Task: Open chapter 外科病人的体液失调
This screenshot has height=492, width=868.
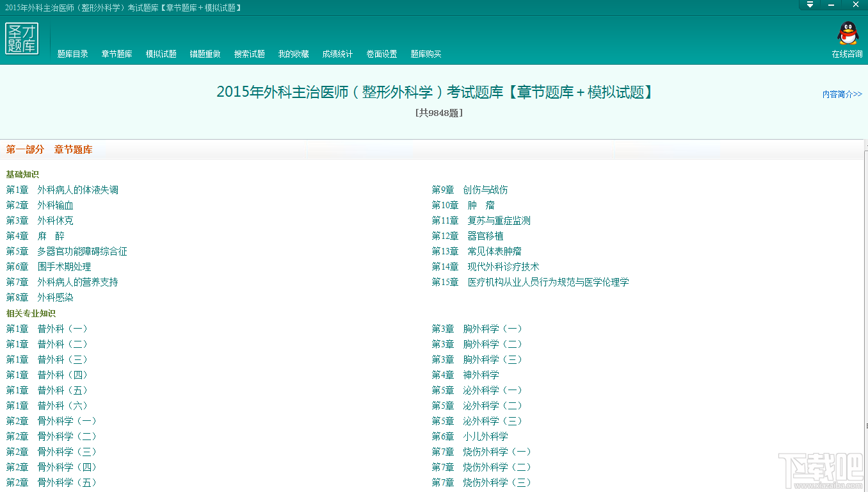Action: pyautogui.click(x=62, y=190)
